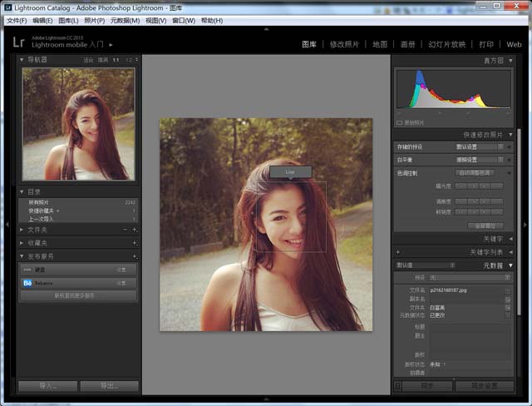Click the Behance Bē icon

click(x=27, y=283)
